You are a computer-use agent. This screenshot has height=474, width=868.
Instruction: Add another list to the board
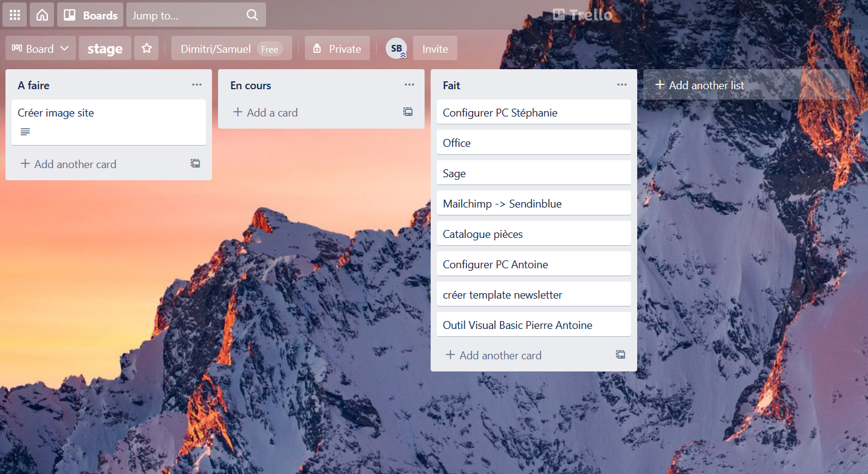coord(699,85)
